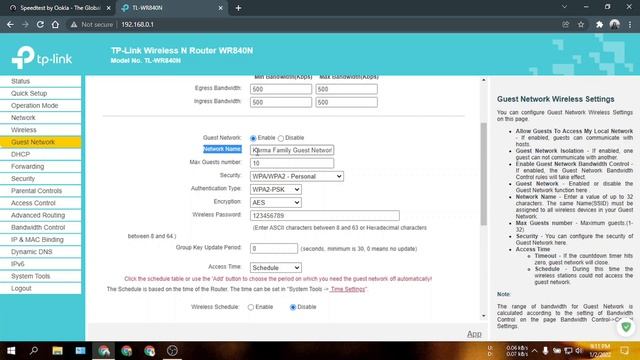Click the Wireless Password field
This screenshot has height=360, width=640.
[x=325, y=216]
